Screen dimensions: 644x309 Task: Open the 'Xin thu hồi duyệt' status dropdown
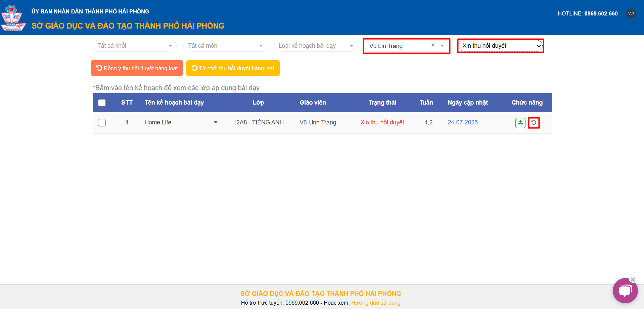coord(500,46)
